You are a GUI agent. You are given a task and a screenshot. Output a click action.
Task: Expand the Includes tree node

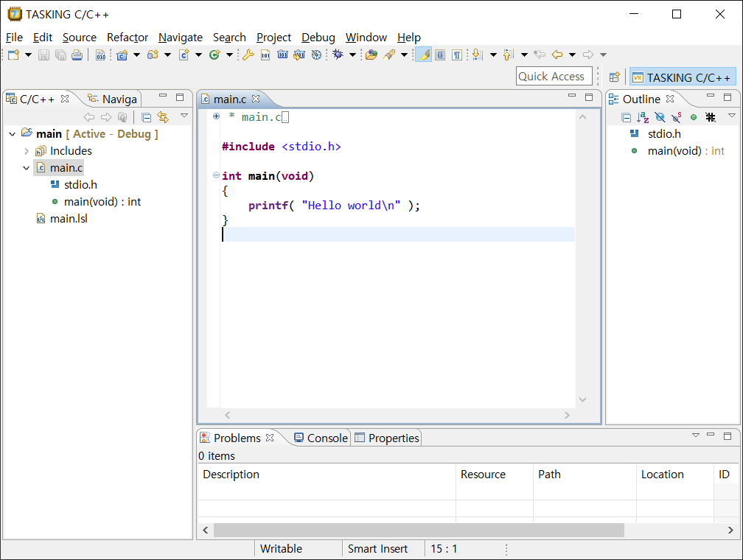[27, 151]
